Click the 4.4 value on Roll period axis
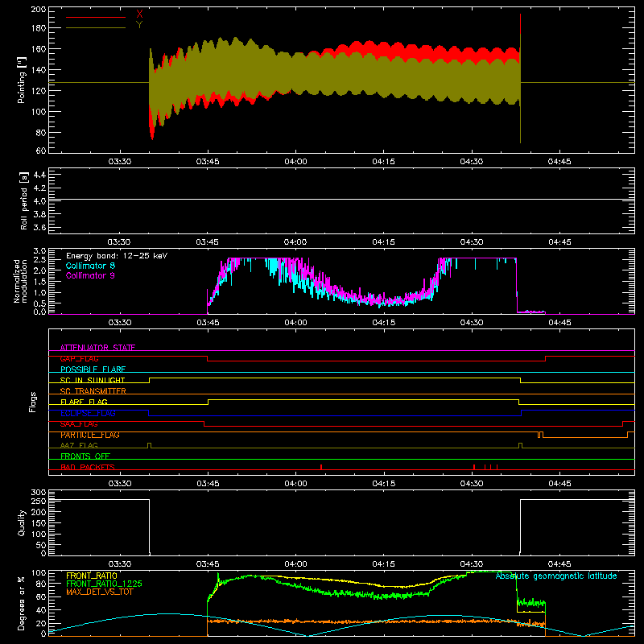Image resolution: width=644 pixels, height=644 pixels. 39,175
